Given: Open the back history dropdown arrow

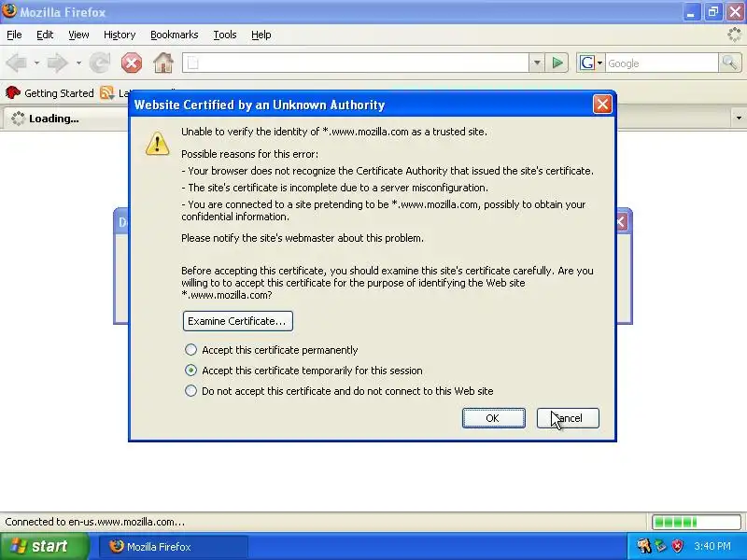Looking at the screenshot, I should pyautogui.click(x=36, y=63).
